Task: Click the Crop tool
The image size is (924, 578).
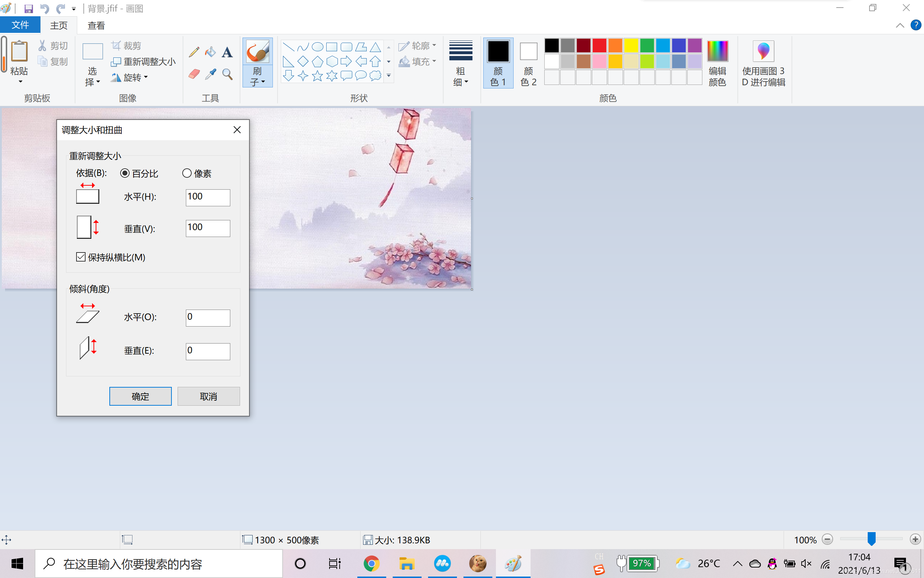Action: click(x=126, y=46)
